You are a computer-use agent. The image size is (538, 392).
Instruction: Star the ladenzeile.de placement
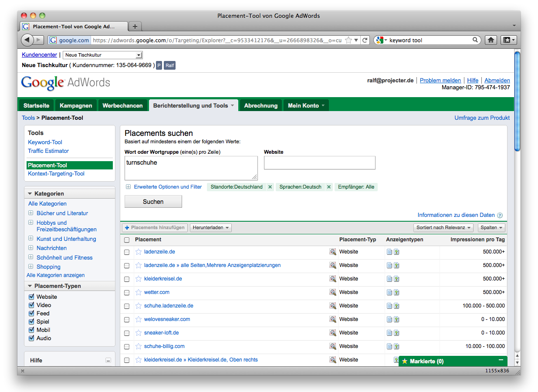(x=139, y=252)
